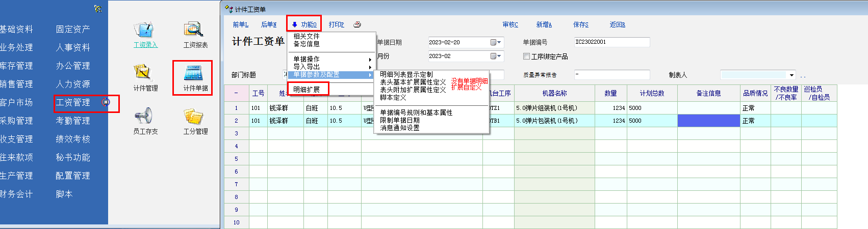
Task: Open the 工资录入 icon
Action: tap(145, 31)
